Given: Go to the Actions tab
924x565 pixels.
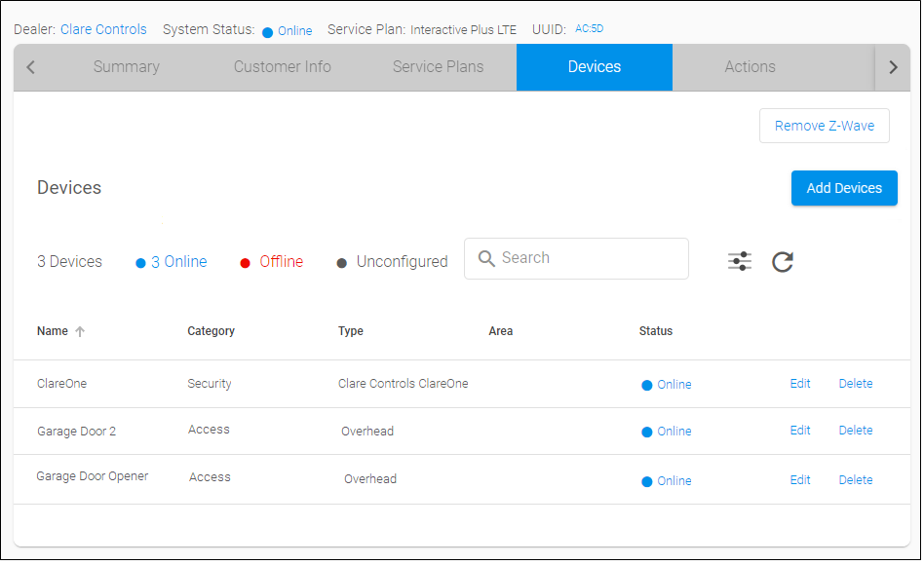Looking at the screenshot, I should point(750,67).
